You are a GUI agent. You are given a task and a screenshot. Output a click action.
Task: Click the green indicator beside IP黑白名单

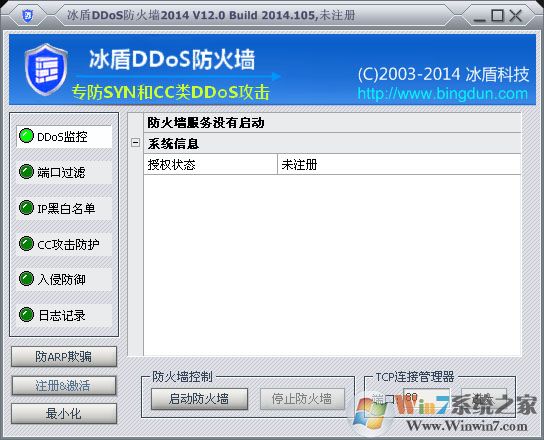coord(26,208)
